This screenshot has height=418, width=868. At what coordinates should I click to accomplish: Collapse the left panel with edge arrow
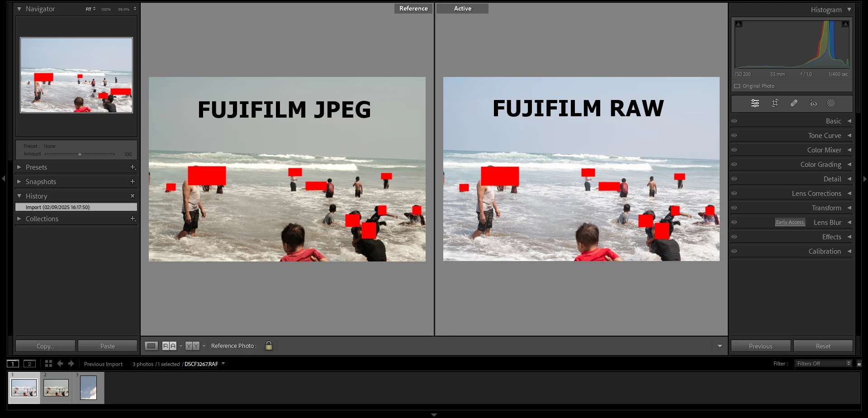coord(4,179)
